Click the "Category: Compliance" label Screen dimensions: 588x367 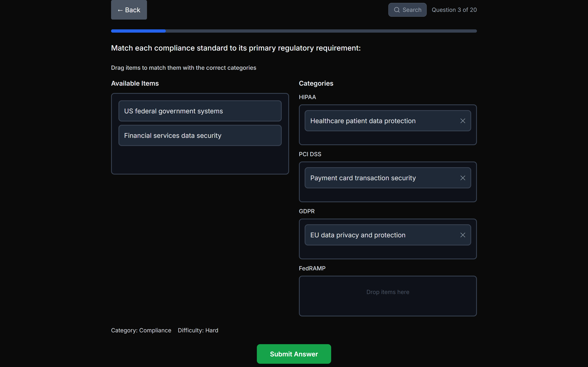141,330
